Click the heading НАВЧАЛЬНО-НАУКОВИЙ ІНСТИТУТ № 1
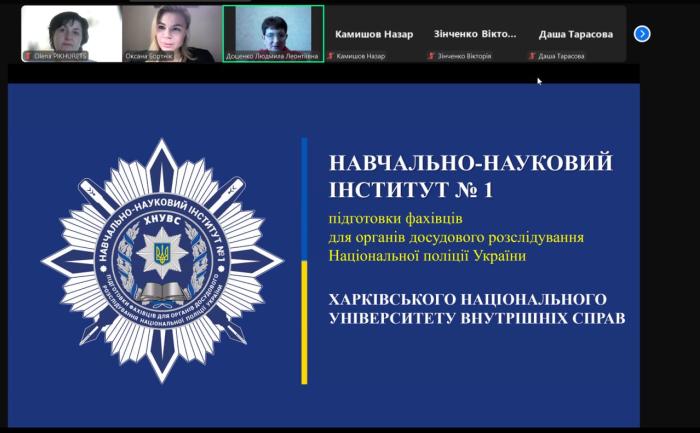Viewport: 700px width, 433px height. 469,175
